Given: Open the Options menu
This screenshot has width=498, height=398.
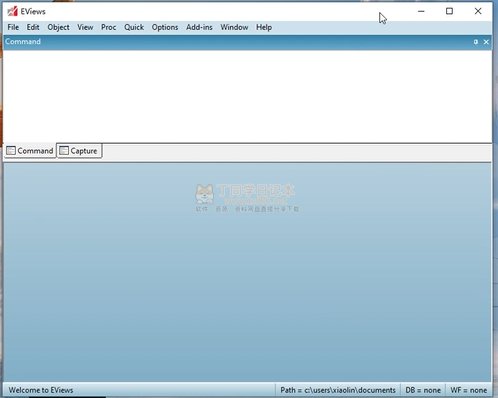Looking at the screenshot, I should coord(165,27).
